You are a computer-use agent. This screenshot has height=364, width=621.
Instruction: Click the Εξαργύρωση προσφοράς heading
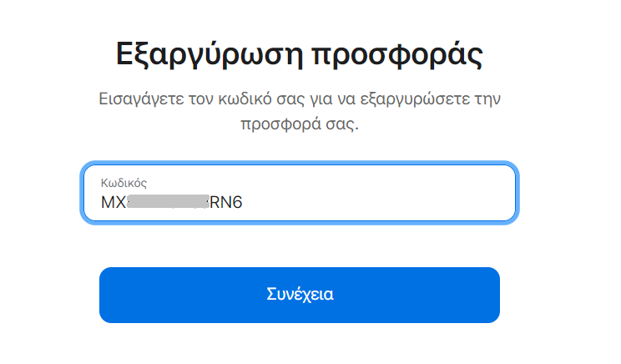[x=300, y=56]
